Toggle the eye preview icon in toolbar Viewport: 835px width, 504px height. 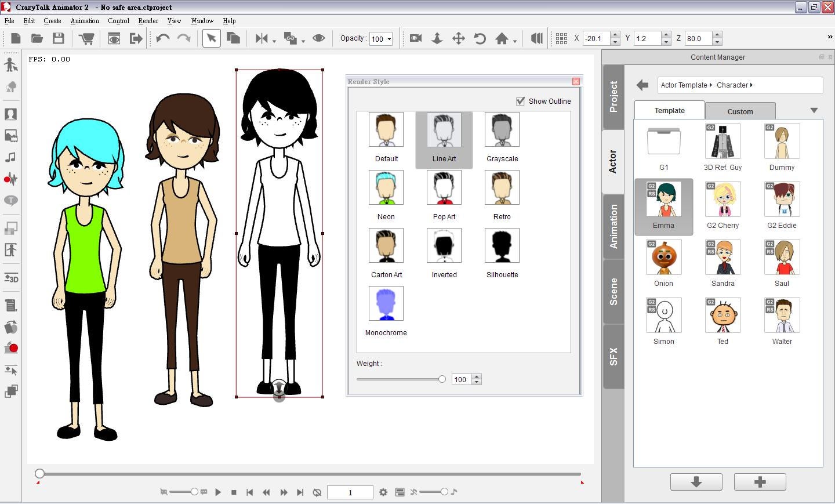[318, 39]
